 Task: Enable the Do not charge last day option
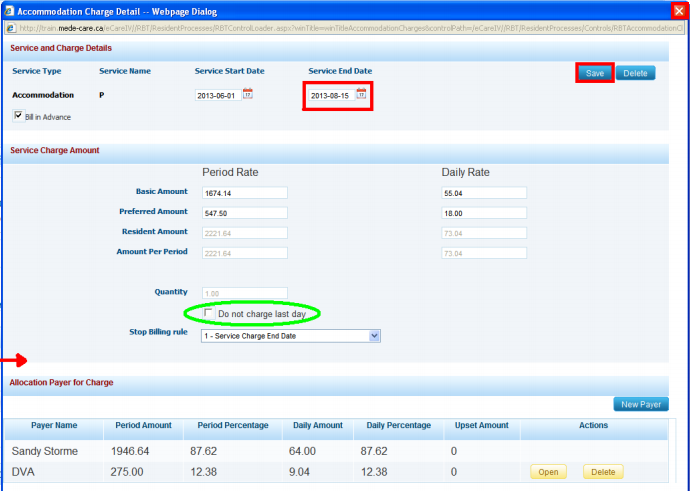tap(208, 314)
